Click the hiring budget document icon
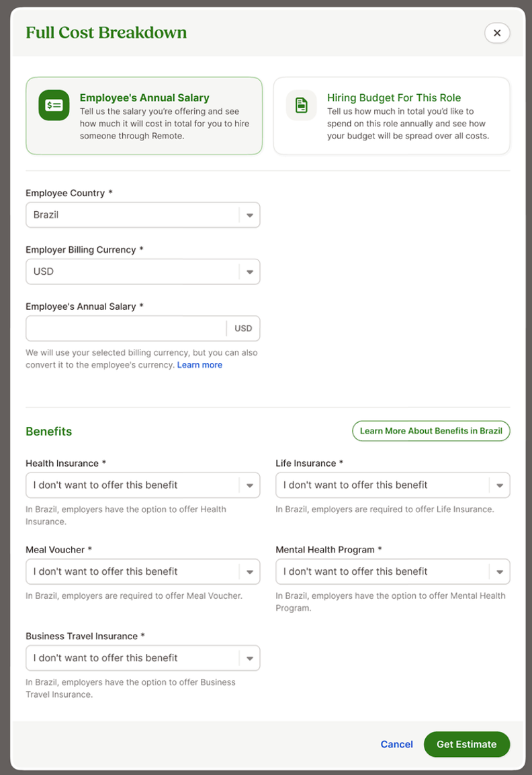 (302, 106)
